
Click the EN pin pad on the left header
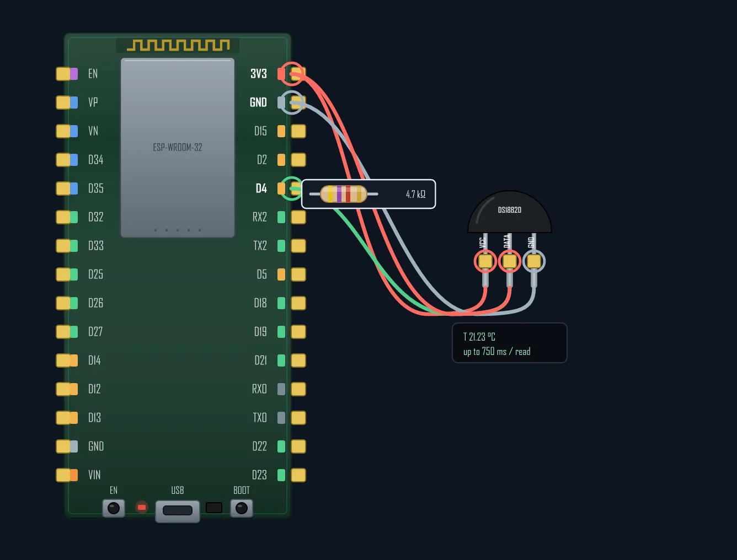point(63,74)
